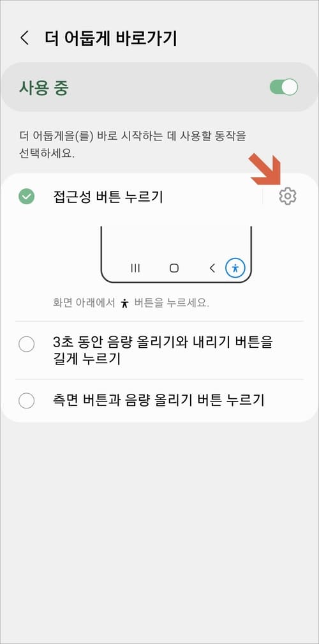Select the green checked 접근성 버튼 누르기 radio
The image size is (319, 644).
[x=27, y=197]
